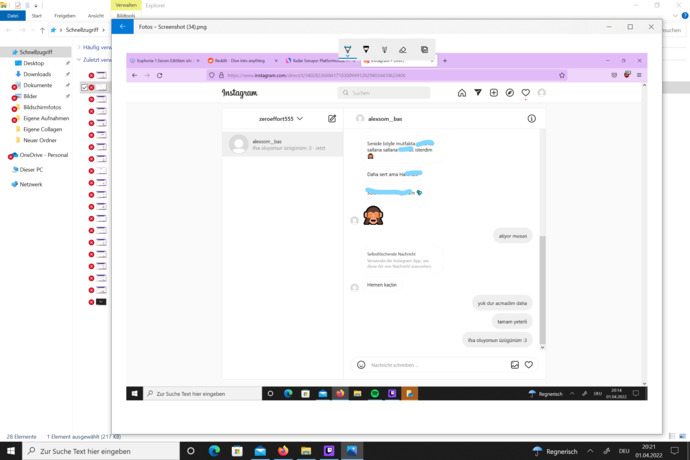The image size is (690, 460).
Task: Go back using the blue arrow in Photos
Action: point(122,26)
